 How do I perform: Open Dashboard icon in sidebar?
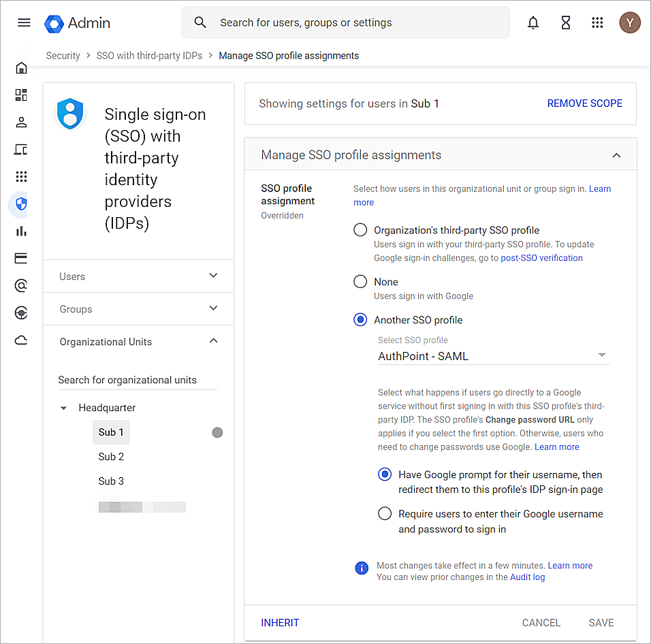pyautogui.click(x=21, y=95)
